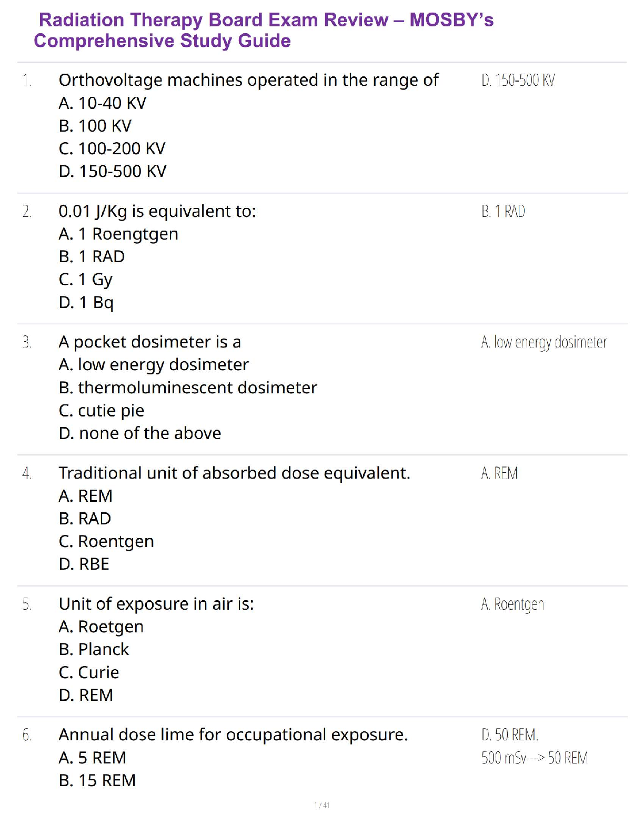The width and height of the screenshot is (644, 834).
Task: Select option B. 15 REM
Action: coord(97,780)
